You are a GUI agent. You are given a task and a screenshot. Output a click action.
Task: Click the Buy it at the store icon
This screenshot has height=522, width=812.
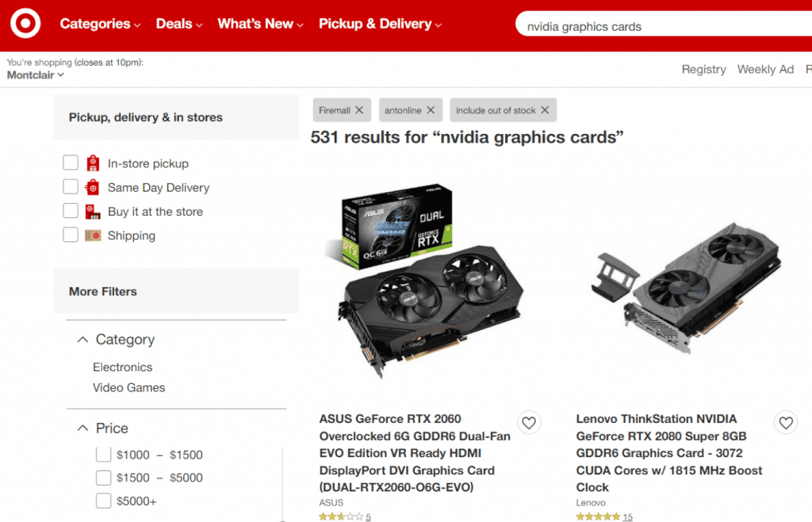coord(93,211)
